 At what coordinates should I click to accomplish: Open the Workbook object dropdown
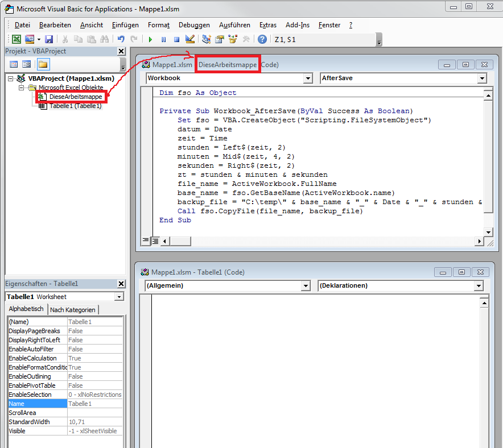click(308, 78)
